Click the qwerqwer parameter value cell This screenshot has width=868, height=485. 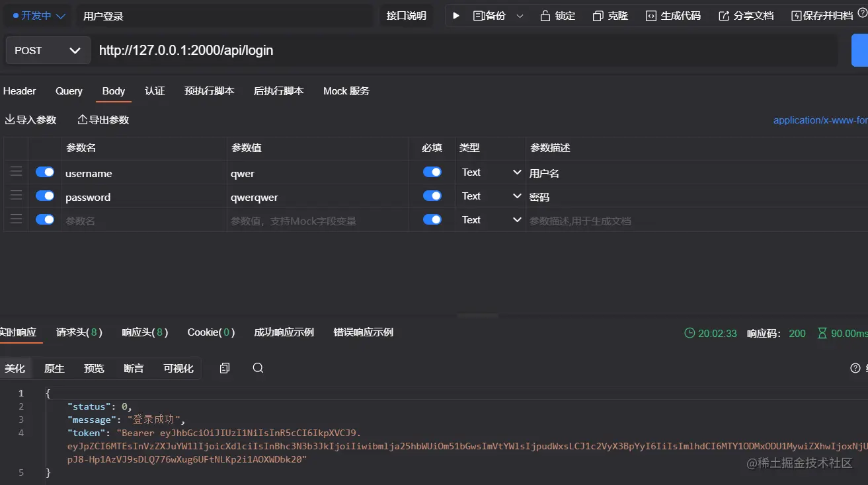coord(317,197)
